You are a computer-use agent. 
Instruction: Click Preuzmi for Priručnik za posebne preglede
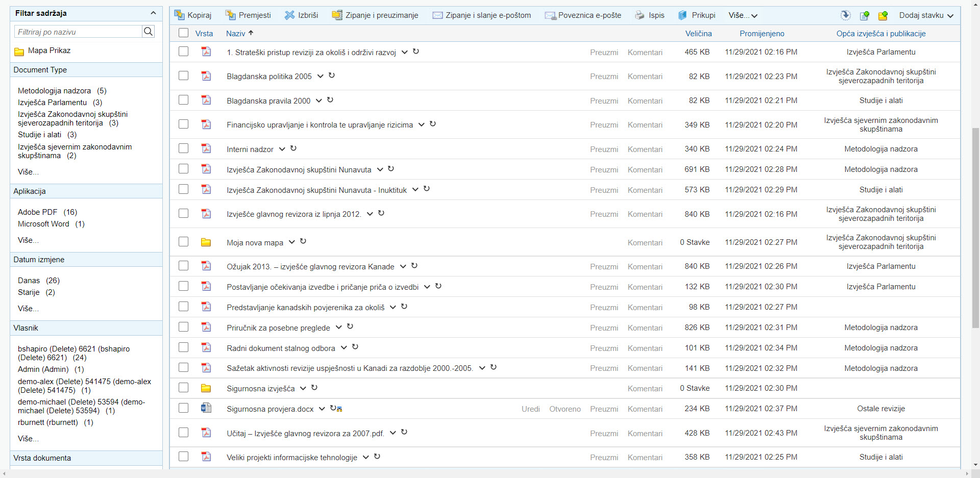604,328
